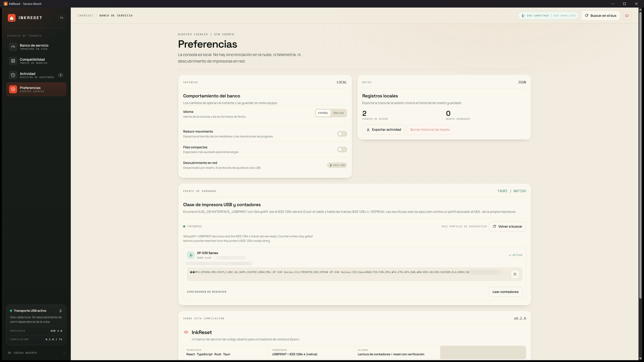Switch language to English
The image size is (644, 362).
pyautogui.click(x=338, y=113)
